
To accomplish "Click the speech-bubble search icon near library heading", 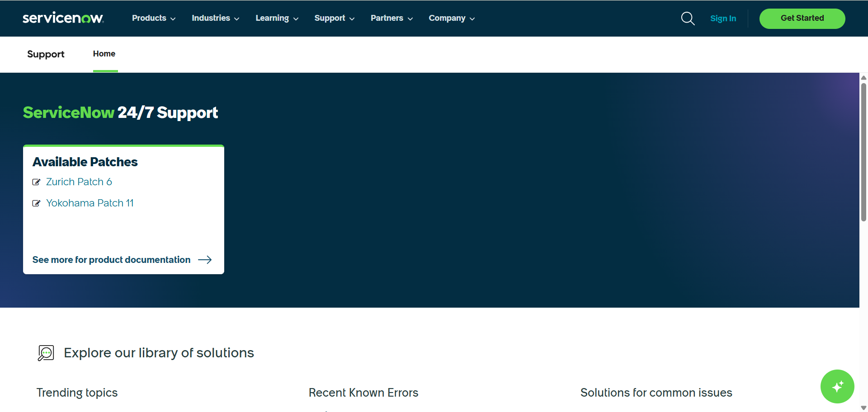I will click(x=46, y=352).
